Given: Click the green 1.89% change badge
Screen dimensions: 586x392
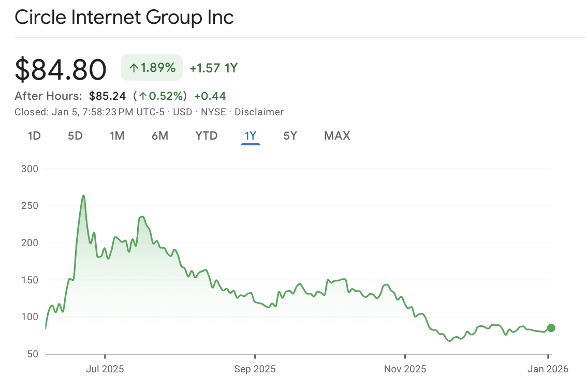Looking at the screenshot, I should coord(152,68).
